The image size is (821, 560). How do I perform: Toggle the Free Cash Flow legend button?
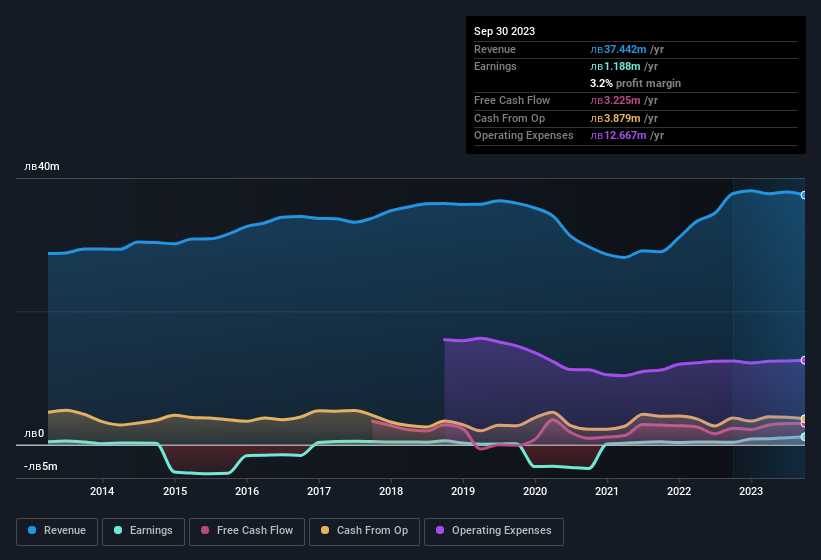click(247, 531)
